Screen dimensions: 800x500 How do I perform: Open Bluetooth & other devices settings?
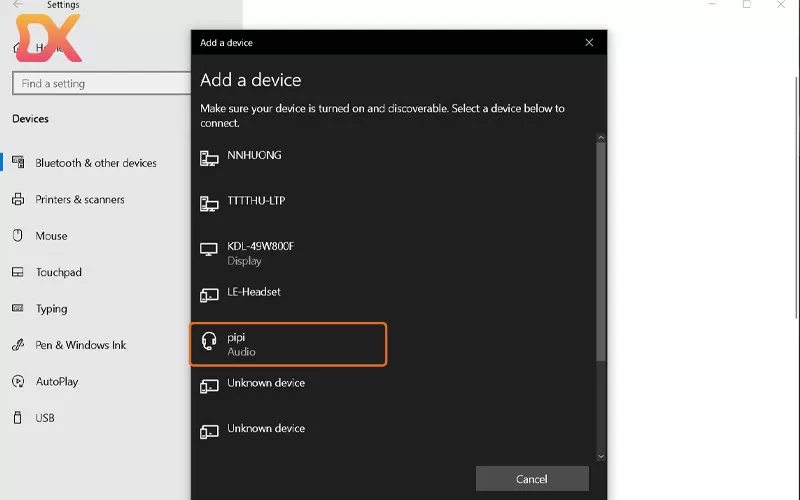pos(95,163)
